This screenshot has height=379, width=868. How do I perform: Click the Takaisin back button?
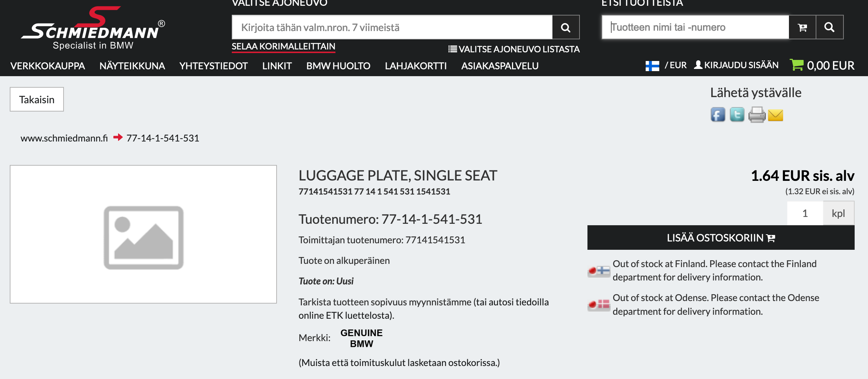tap(37, 99)
